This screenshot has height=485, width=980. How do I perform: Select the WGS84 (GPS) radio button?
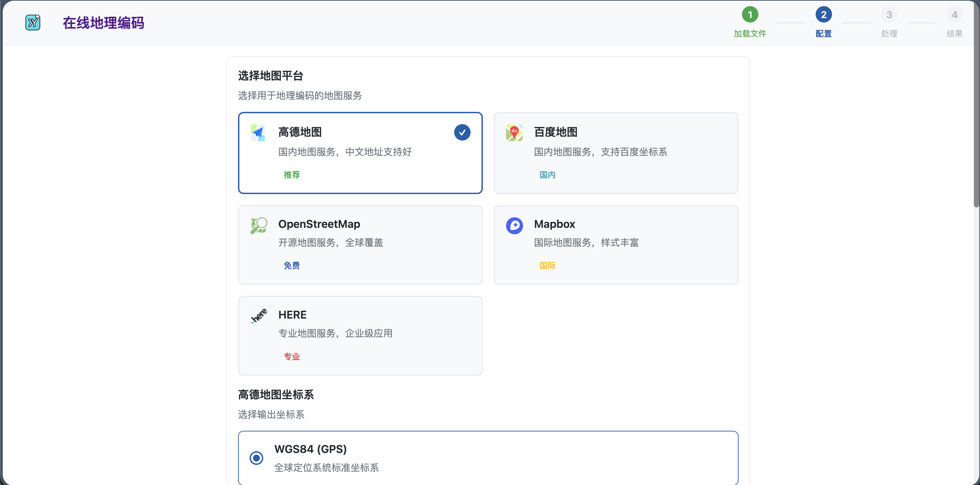256,458
